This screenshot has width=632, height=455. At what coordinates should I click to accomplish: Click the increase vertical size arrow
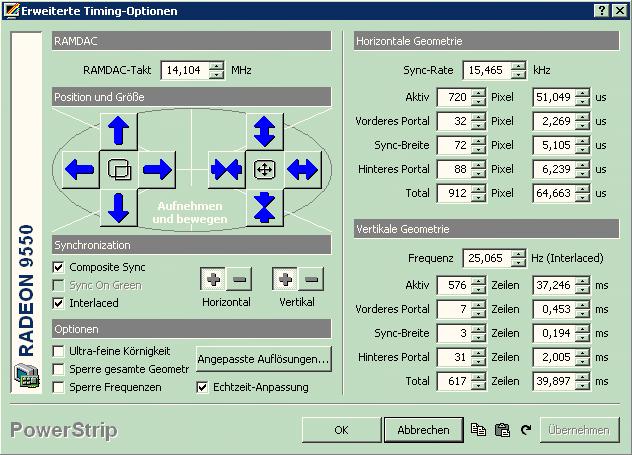264,131
